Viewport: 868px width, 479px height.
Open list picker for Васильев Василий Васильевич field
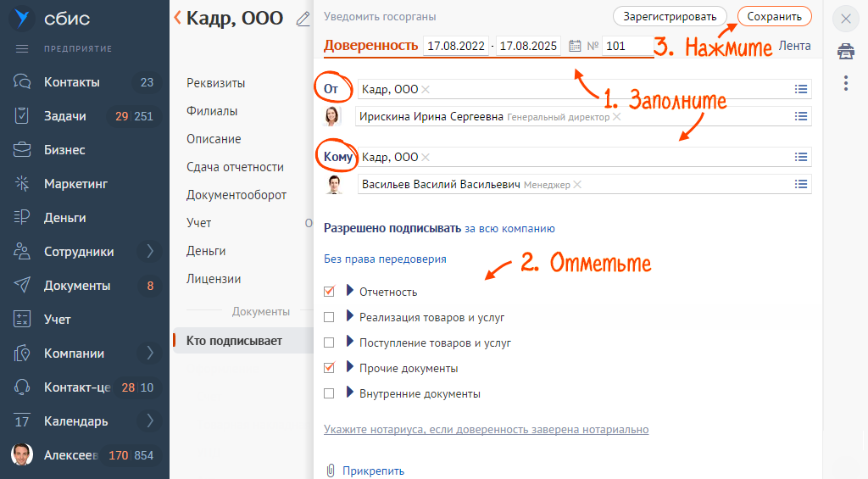801,185
